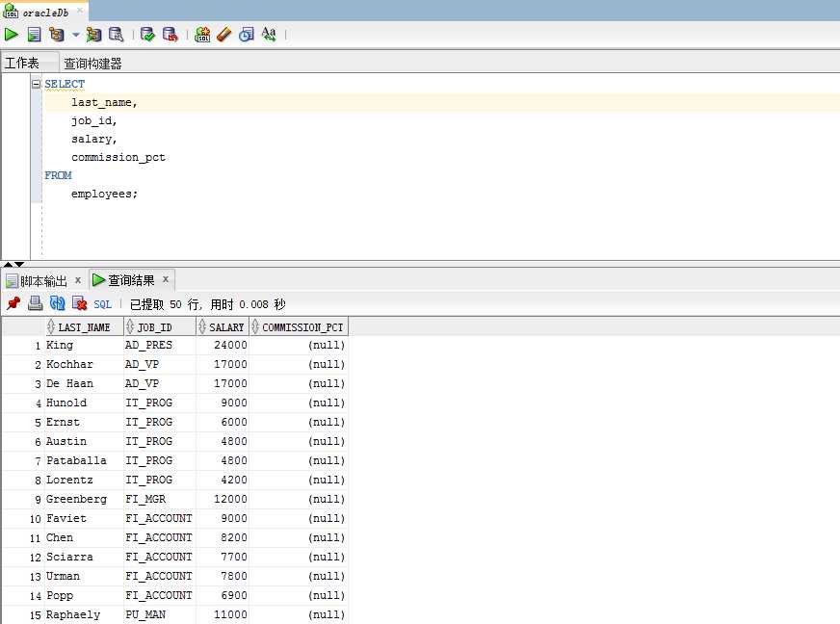
Task: Close the 查询结果 tab
Action: (166, 279)
